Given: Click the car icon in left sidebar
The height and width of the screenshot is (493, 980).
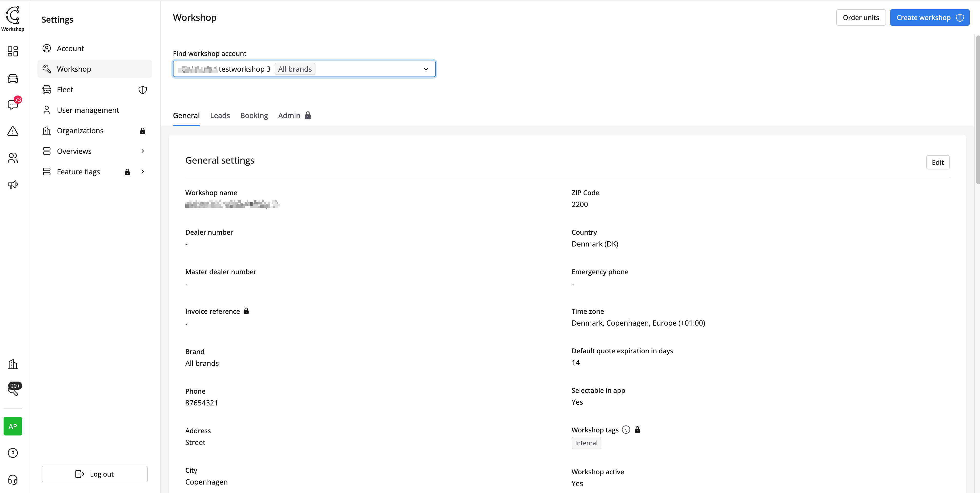Looking at the screenshot, I should click(13, 78).
